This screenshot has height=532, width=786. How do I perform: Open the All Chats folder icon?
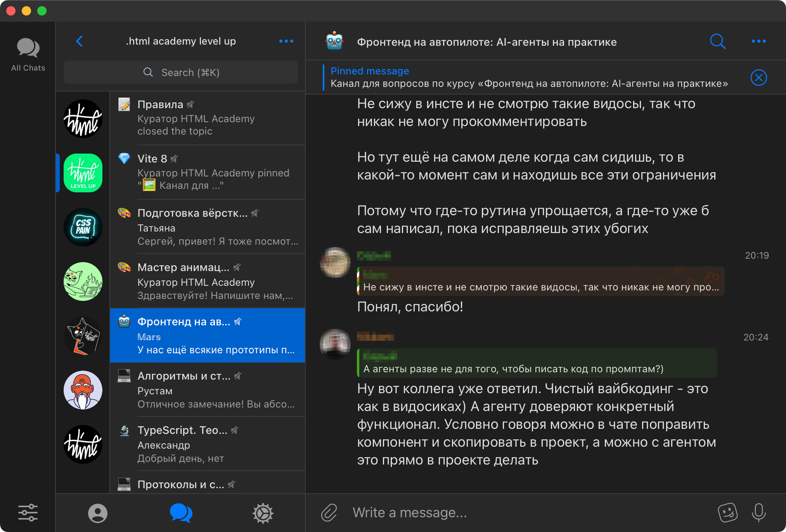pyautogui.click(x=28, y=48)
